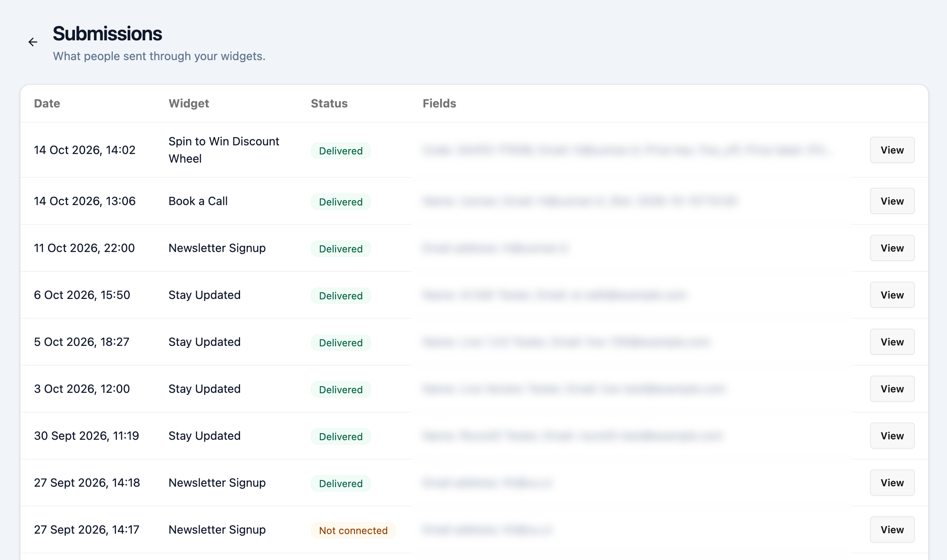View the 11 Oct 2026, 22:00 submission
Viewport: 947px width, 560px height.
(892, 248)
